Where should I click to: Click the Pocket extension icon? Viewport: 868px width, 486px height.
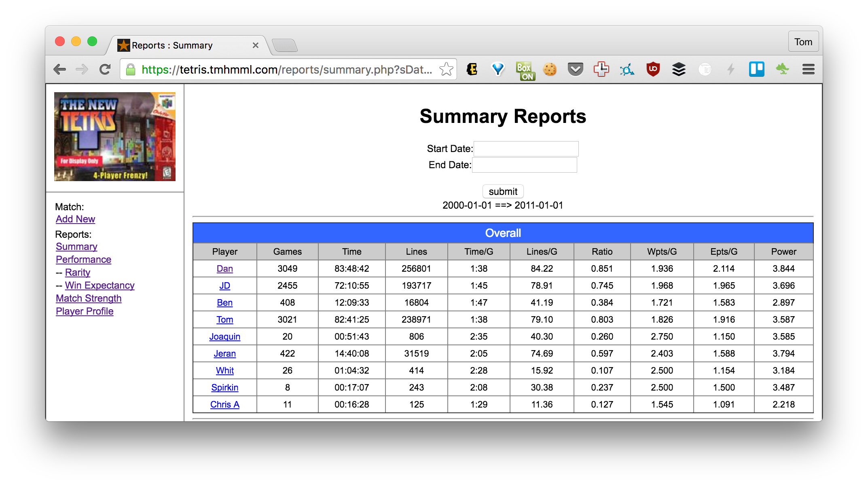(x=575, y=70)
